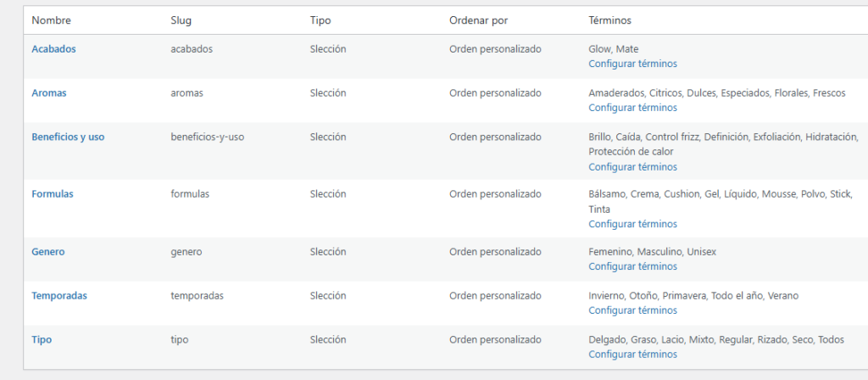Open the Formulas attribute link
The height and width of the screenshot is (380, 868).
[53, 194]
